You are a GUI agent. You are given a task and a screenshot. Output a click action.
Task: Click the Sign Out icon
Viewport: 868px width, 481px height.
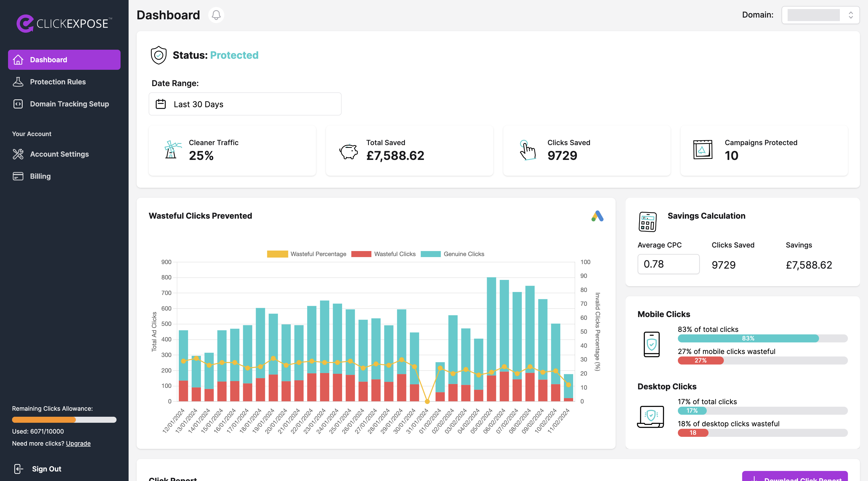[x=19, y=468]
